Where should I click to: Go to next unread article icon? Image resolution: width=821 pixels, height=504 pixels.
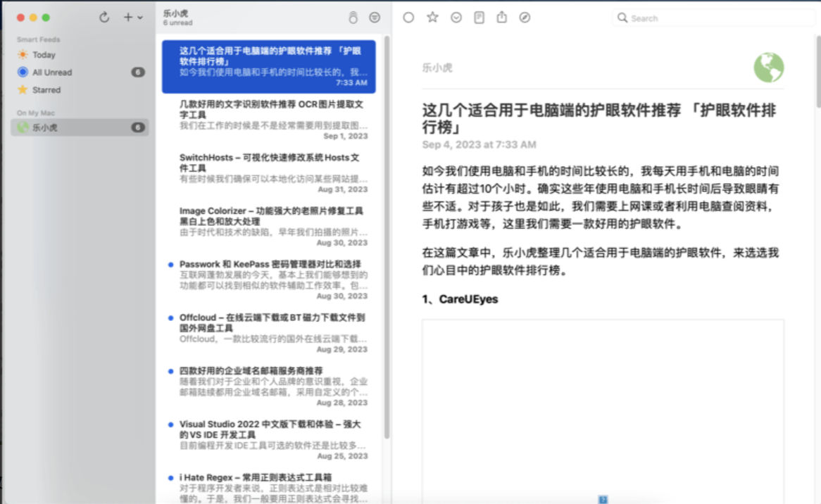pos(456,18)
